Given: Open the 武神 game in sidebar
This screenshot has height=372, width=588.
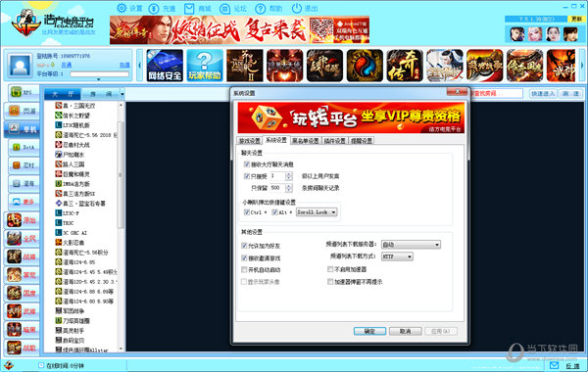Looking at the screenshot, I should click(22, 311).
